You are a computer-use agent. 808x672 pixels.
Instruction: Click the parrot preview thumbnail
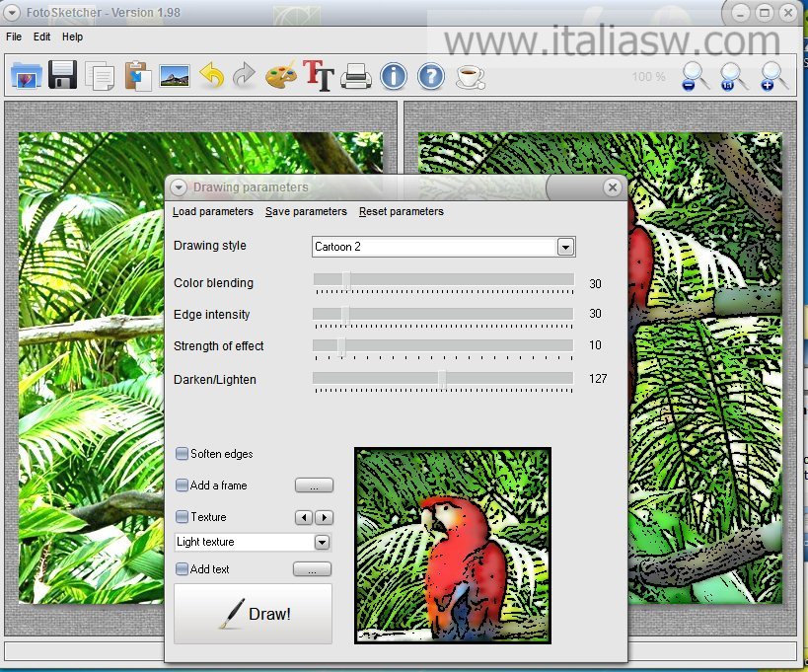pos(453,546)
